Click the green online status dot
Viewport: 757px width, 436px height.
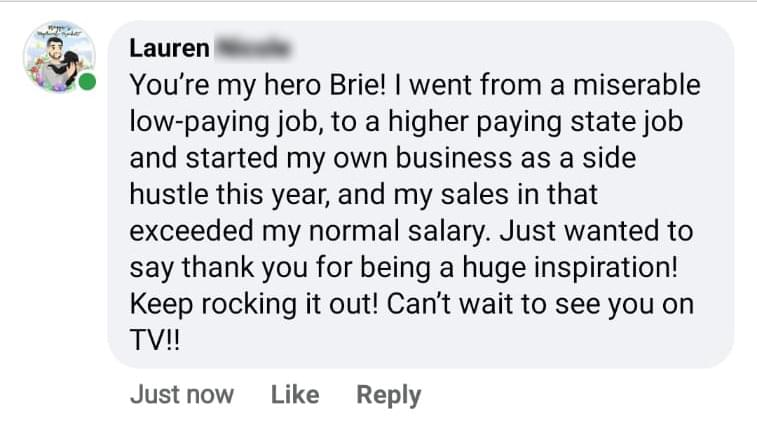pos(88,82)
